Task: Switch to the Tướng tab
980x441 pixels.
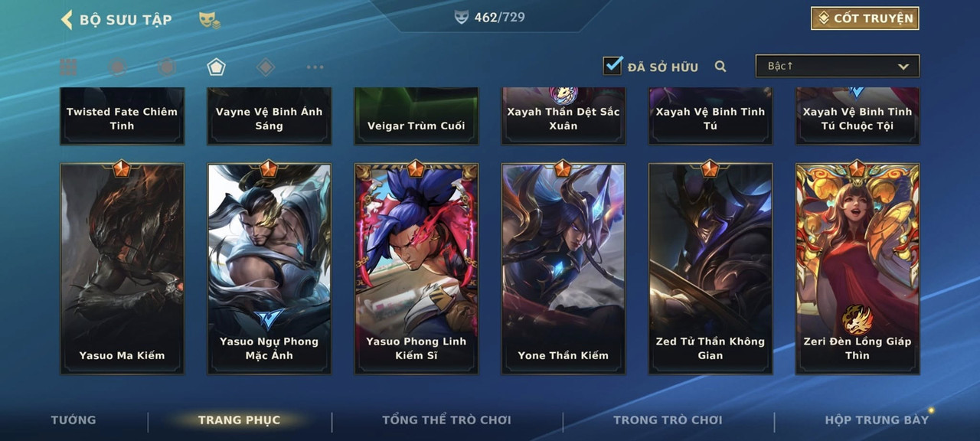Action: [73, 420]
